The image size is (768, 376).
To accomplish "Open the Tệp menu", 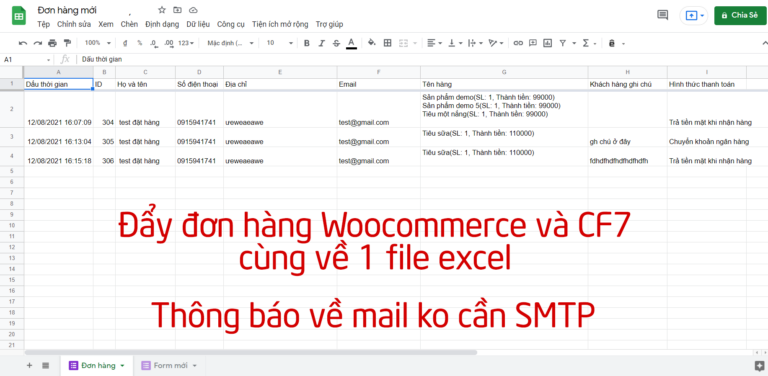I will [x=44, y=24].
